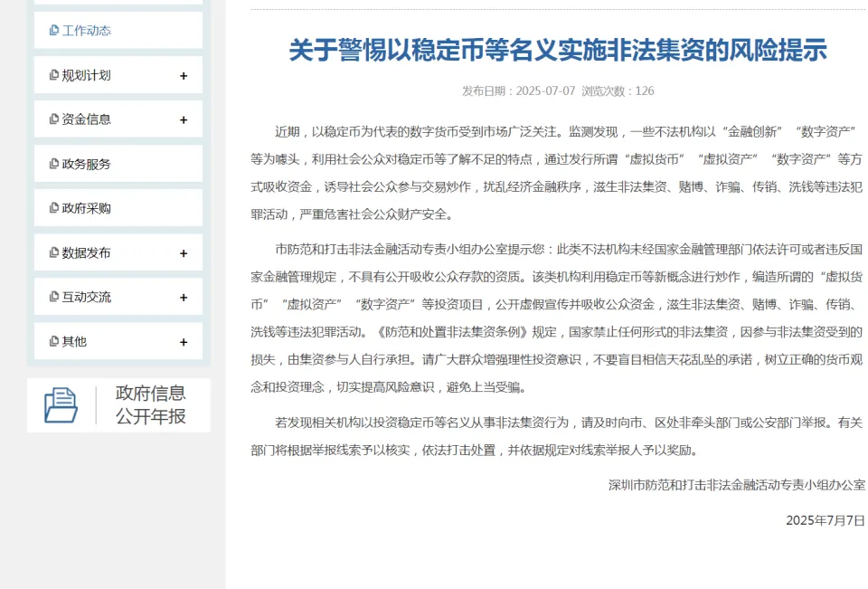Click the document icon beside 资金信息
868x589 pixels.
click(x=53, y=119)
